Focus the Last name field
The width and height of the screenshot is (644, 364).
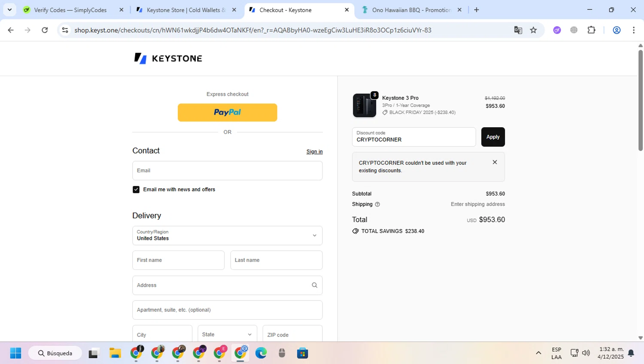click(276, 260)
